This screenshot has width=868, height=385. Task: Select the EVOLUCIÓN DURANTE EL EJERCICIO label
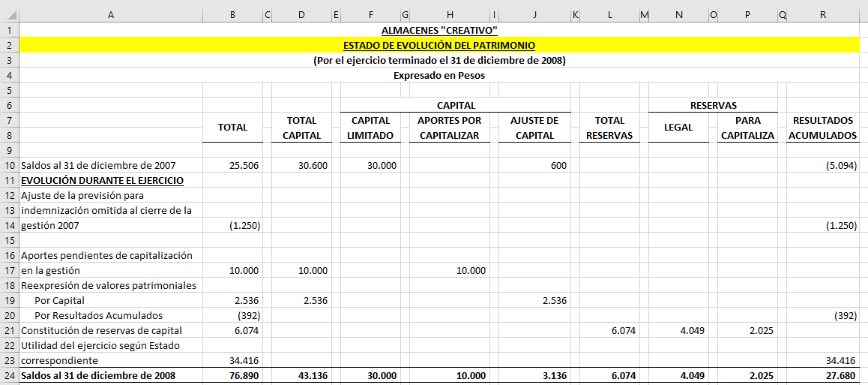(102, 181)
